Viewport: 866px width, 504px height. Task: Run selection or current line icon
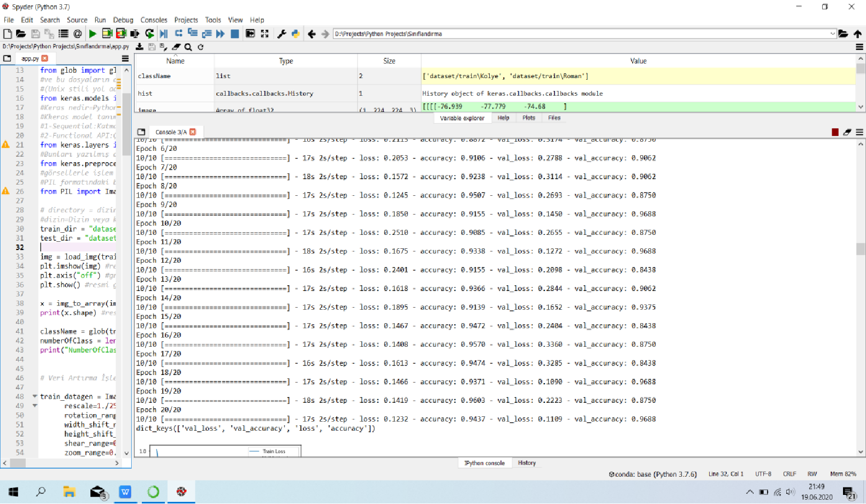[x=135, y=34]
